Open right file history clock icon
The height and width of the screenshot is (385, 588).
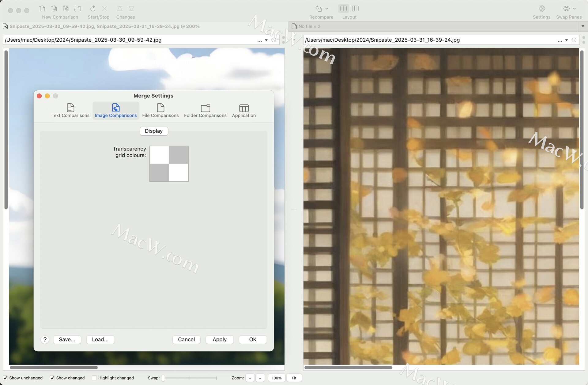coord(574,40)
